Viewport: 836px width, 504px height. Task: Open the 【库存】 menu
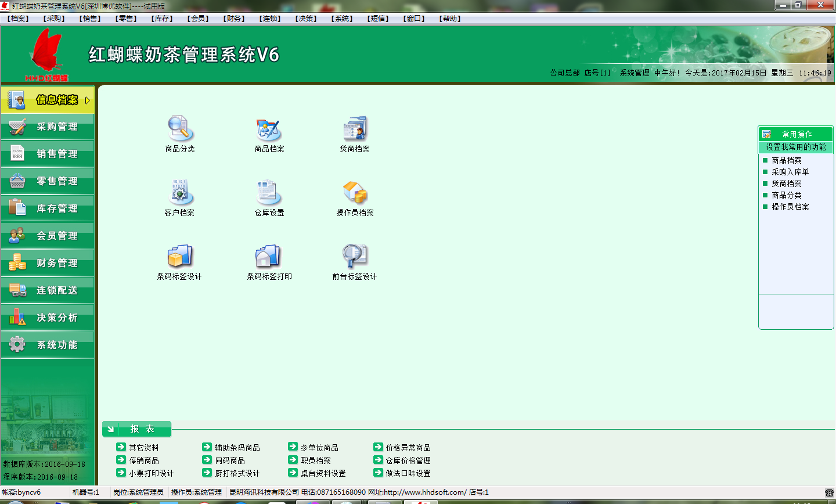163,19
